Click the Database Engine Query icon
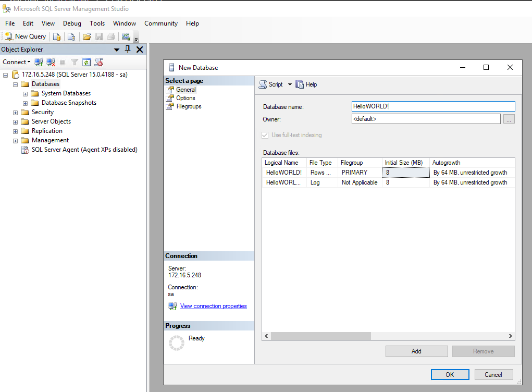 point(57,36)
